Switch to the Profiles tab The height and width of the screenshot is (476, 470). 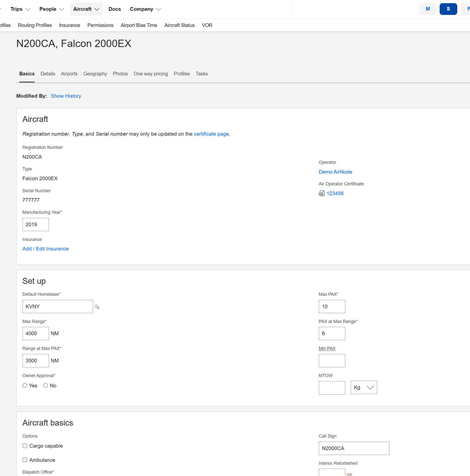pyautogui.click(x=182, y=74)
